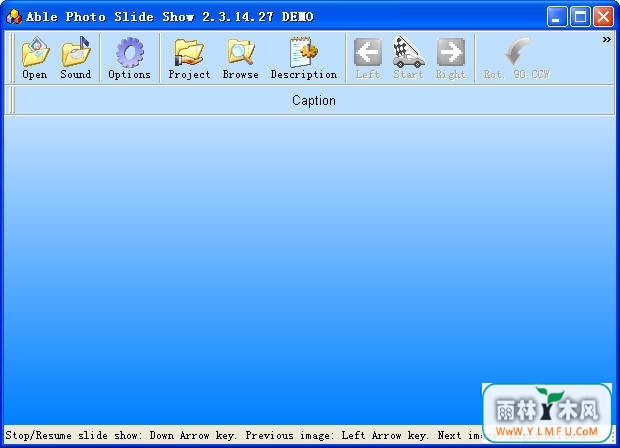
Task: Start the slide show with race car icon
Action: point(408,58)
